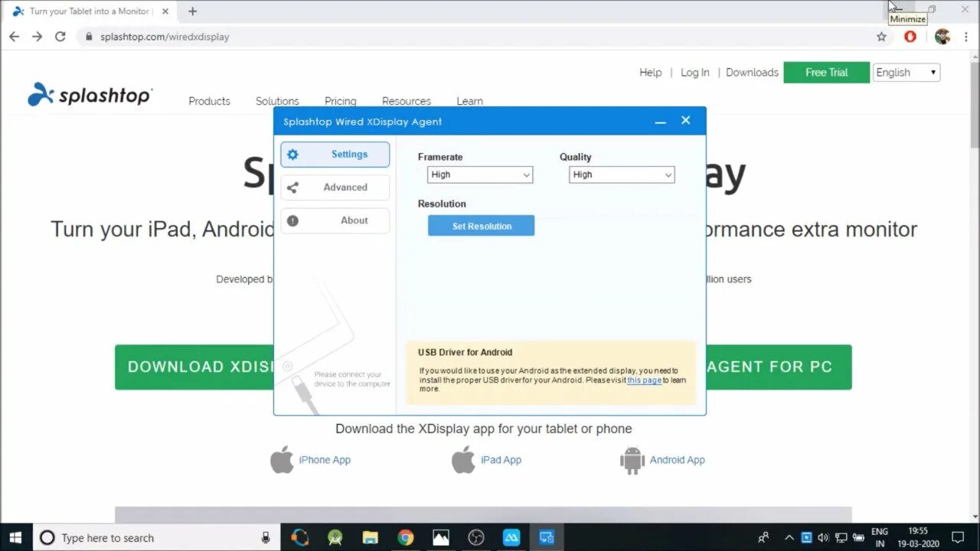The width and height of the screenshot is (980, 551).
Task: Open the English language dropdown
Action: (x=906, y=73)
